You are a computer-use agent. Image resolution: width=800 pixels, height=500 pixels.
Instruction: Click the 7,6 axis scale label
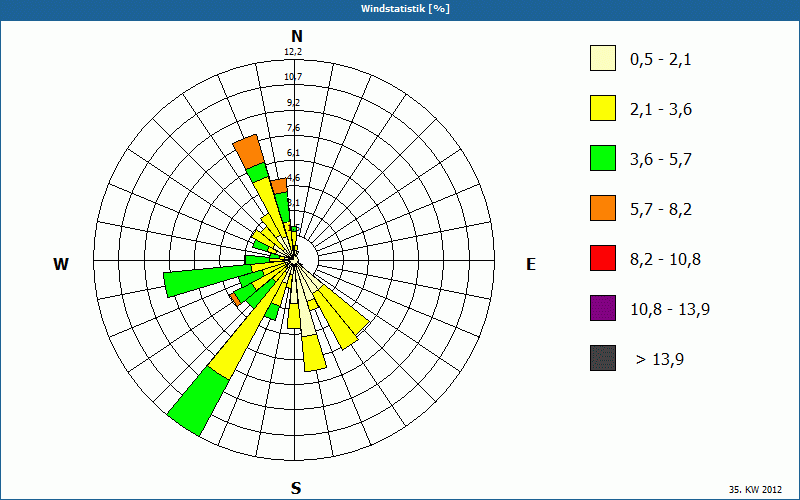pyautogui.click(x=293, y=128)
